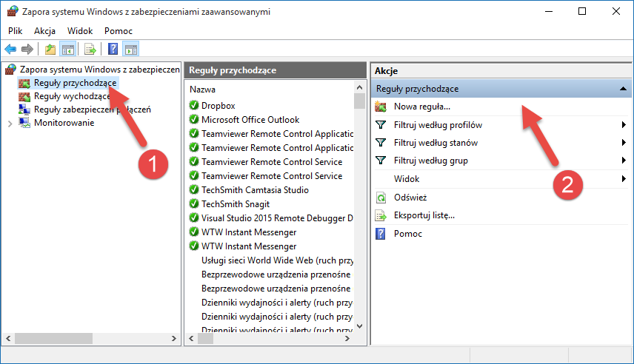This screenshot has height=364, width=634.
Task: Collapse the Reguły przychodzące actions section
Action: [x=623, y=89]
